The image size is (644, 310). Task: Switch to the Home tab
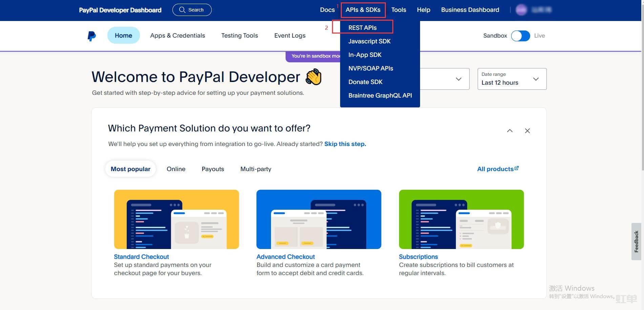(123, 35)
